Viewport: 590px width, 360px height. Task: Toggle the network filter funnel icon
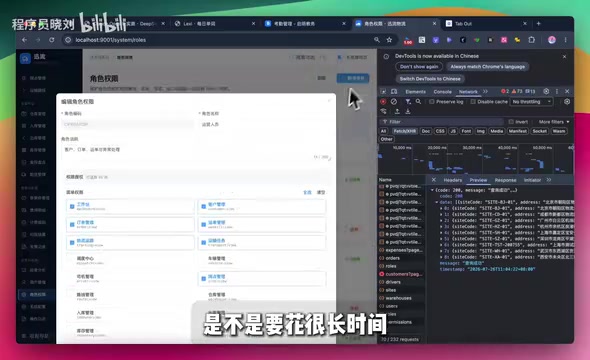(x=408, y=102)
